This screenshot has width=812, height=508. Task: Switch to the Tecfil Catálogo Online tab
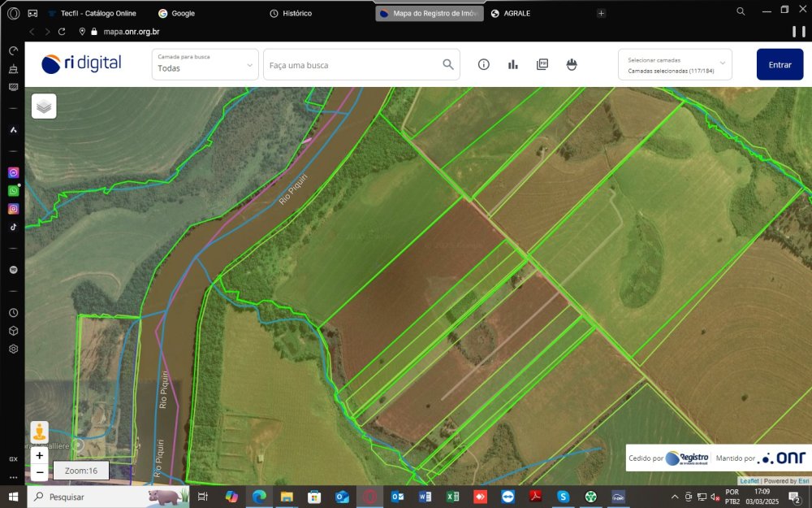[x=97, y=13]
